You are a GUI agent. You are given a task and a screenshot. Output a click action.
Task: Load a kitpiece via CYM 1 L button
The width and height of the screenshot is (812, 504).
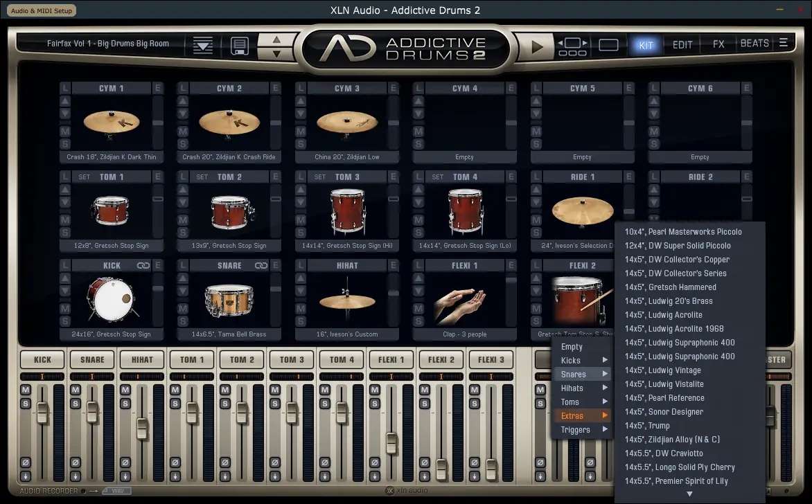click(64, 88)
